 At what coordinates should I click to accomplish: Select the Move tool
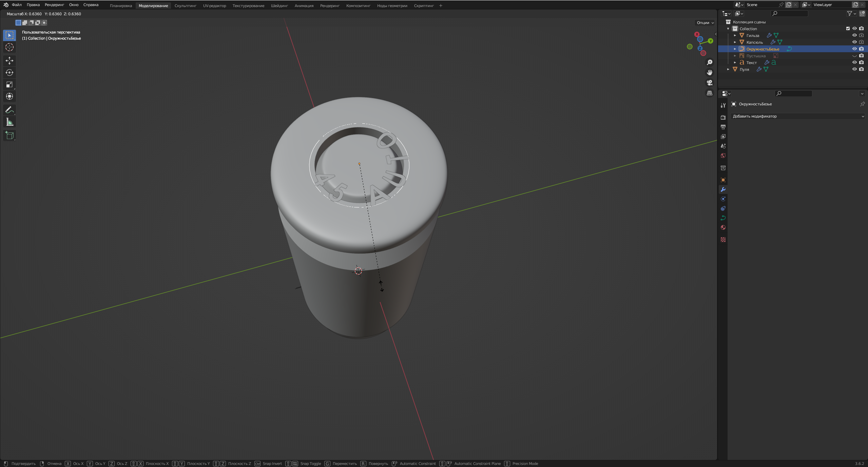click(9, 61)
